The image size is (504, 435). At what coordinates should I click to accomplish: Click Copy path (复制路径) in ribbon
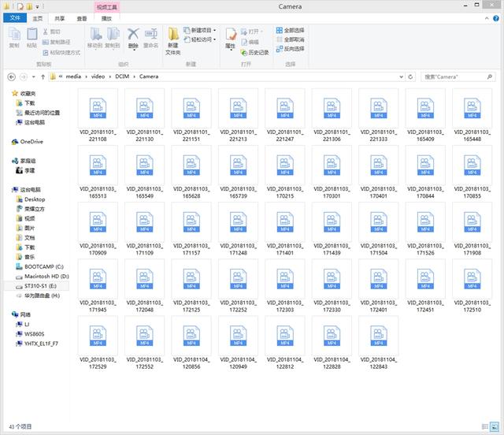pos(57,42)
